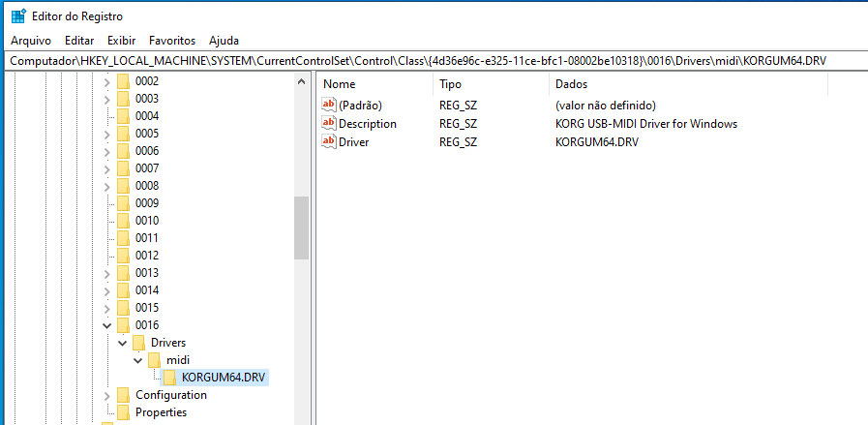Click the midi folder icon
868x425 pixels.
tap(154, 360)
